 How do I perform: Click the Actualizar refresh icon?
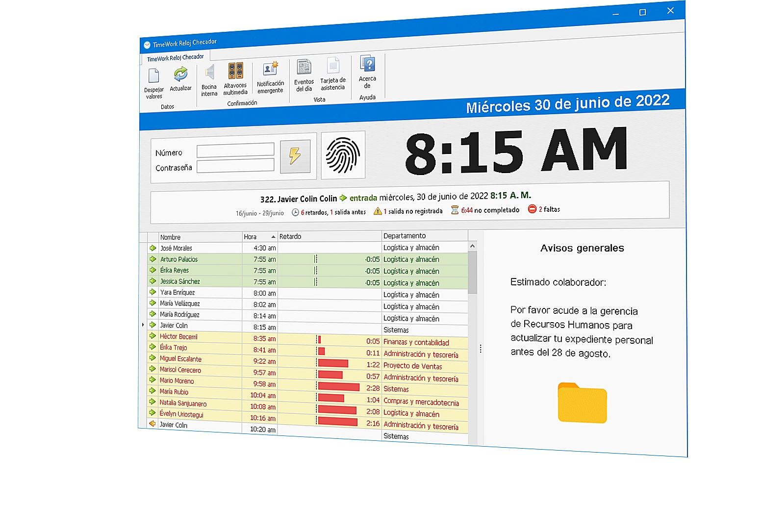(180, 75)
